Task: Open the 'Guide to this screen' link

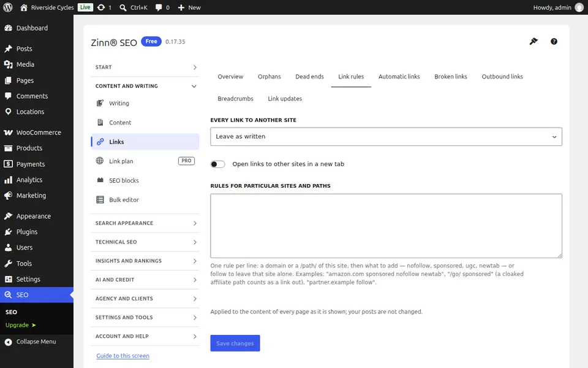Action: [x=123, y=356]
